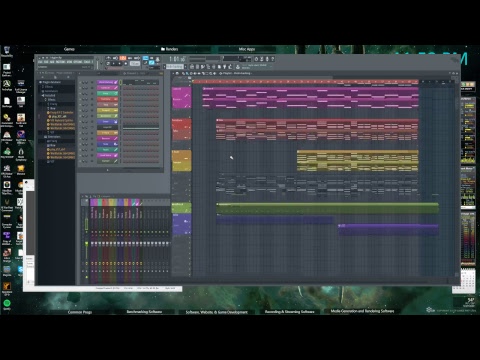480x360 pixels.
Task: Click the Misc Apps desktop fence title
Action: (x=247, y=49)
